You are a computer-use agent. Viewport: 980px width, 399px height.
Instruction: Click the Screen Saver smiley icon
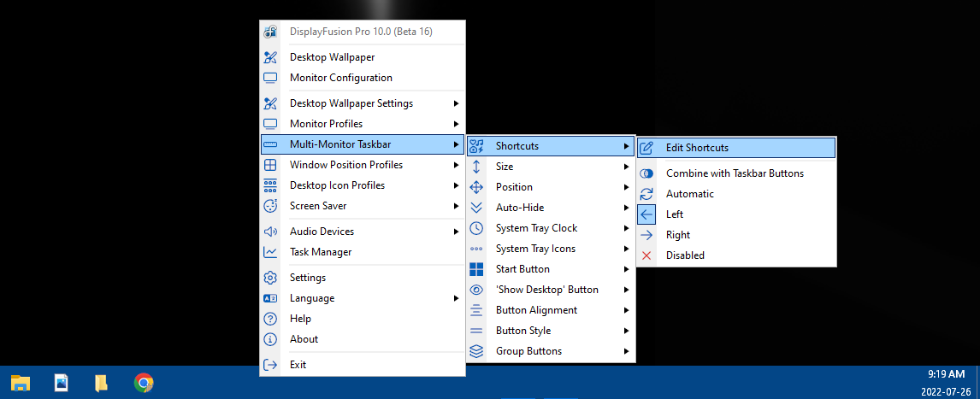[270, 205]
